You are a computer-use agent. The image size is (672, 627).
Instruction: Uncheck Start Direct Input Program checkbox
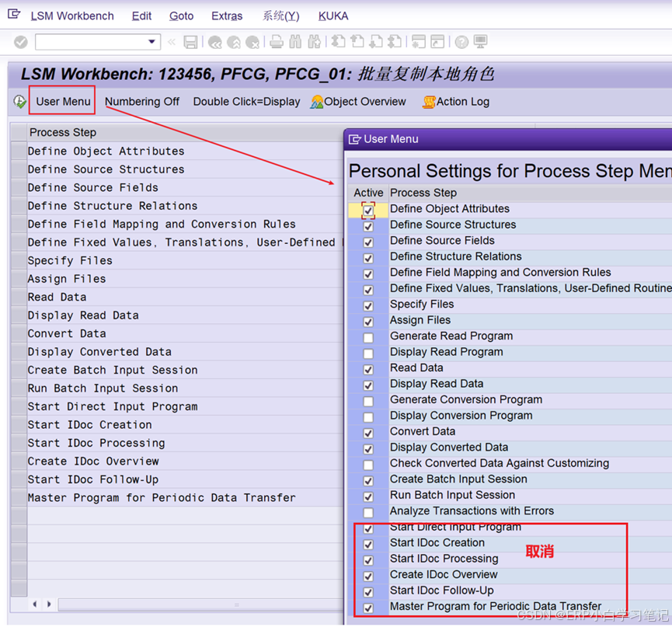(x=367, y=528)
